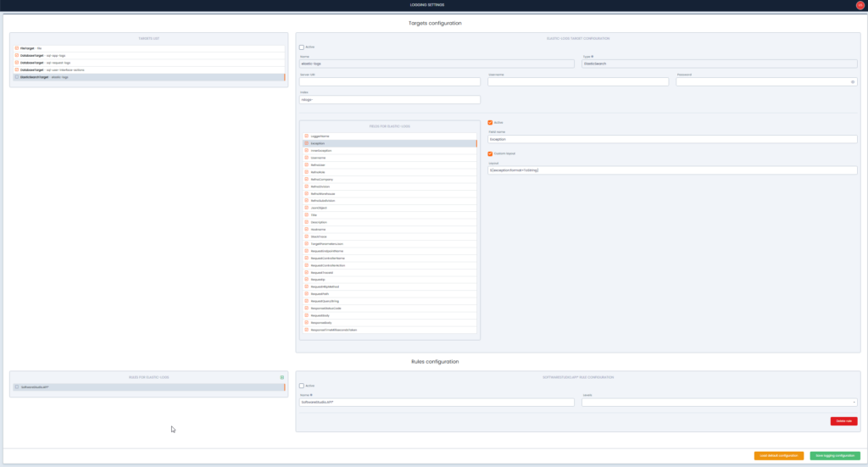
Task: Select the sql-user-interface-actions DatabaseTarget
Action: coord(59,69)
